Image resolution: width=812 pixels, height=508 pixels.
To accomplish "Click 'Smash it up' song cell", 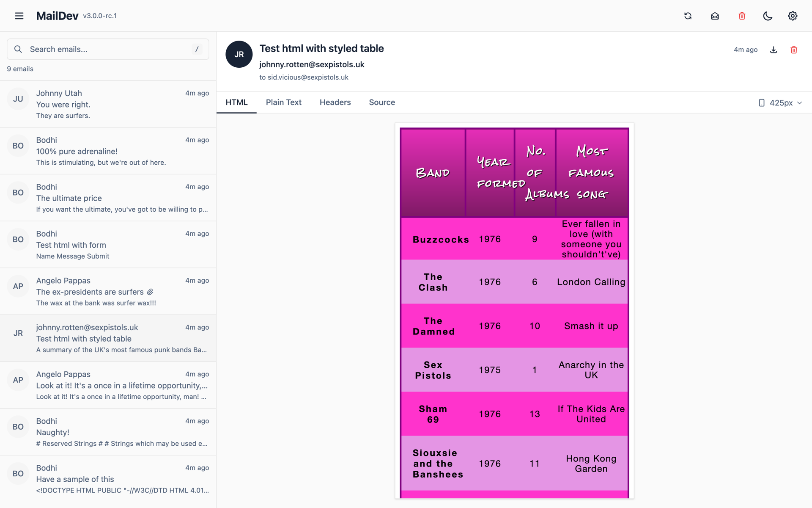I will click(x=591, y=326).
